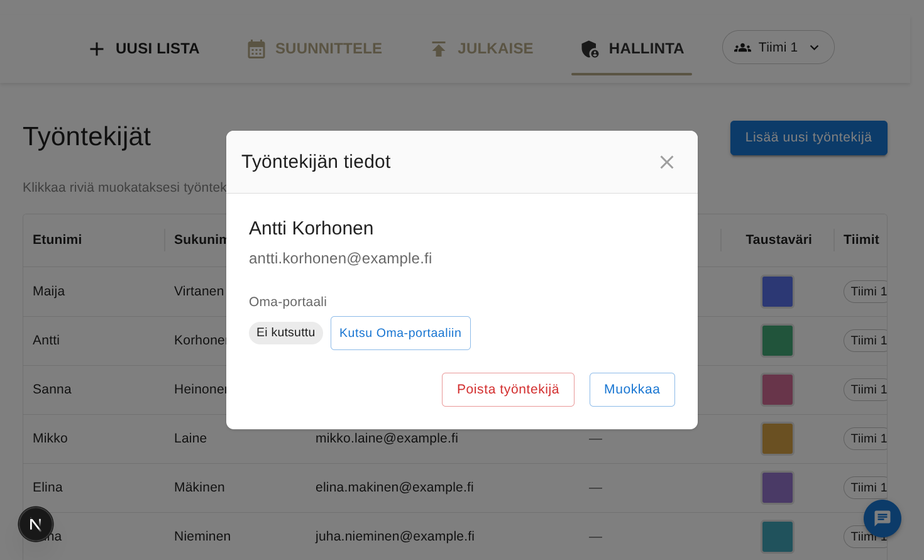Click the team people icon in Tiimi 1 selector
The width and height of the screenshot is (924, 560).
[x=742, y=48]
